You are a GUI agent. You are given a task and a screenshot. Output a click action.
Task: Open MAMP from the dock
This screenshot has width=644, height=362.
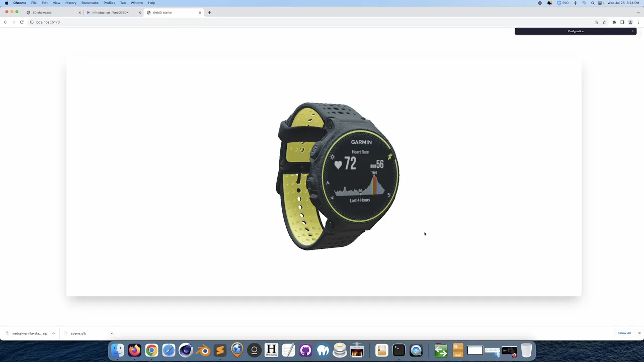pos(323,350)
